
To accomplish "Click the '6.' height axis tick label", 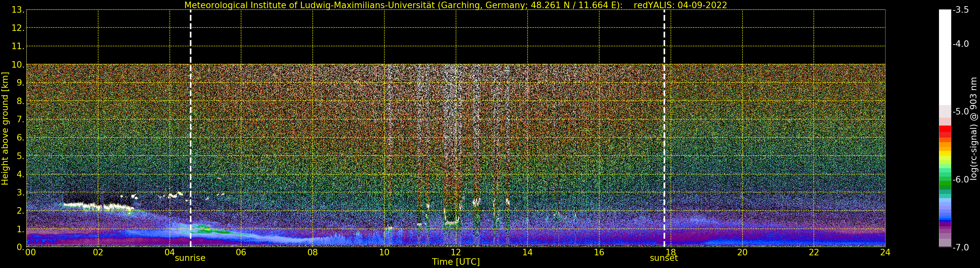I will 20,138.
